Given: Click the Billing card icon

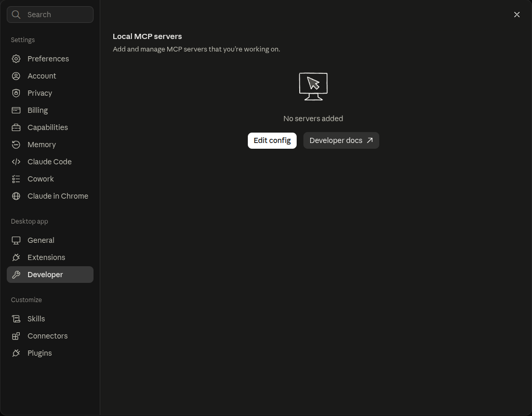Looking at the screenshot, I should 16,110.
